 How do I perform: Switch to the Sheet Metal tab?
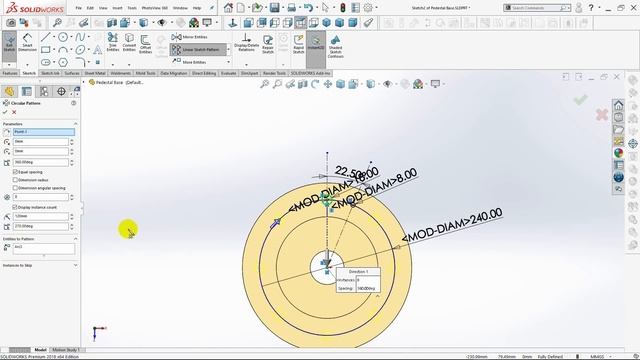(x=95, y=73)
